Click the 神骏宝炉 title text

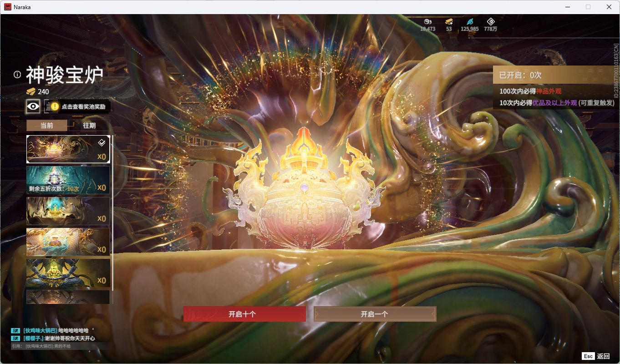[64, 75]
